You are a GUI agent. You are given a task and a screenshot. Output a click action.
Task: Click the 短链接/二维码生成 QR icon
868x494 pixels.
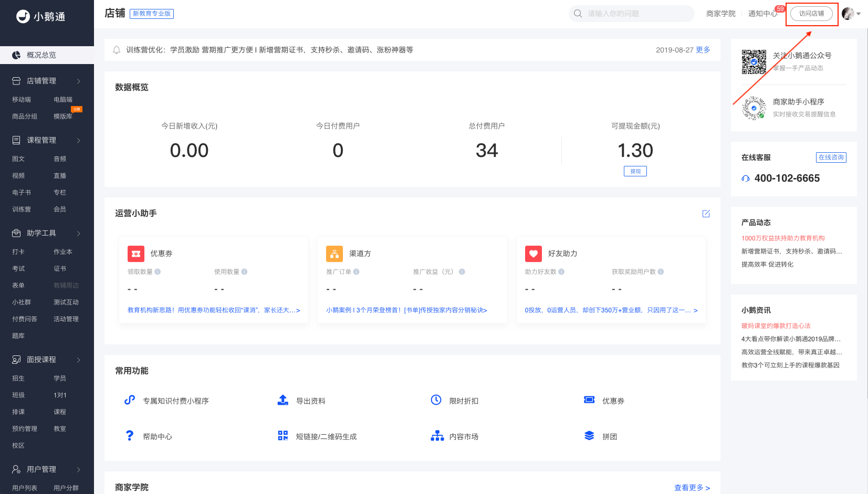pyautogui.click(x=283, y=436)
